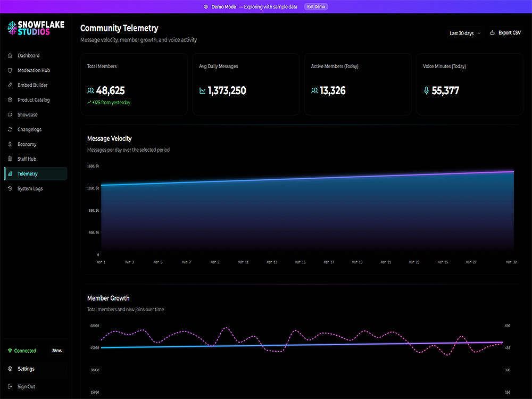Open the Showcase page
Viewport: 532px width, 399px height.
(x=36, y=115)
